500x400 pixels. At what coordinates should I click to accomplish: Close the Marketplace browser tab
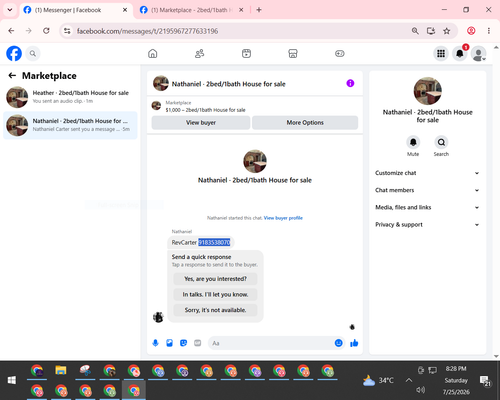pyautogui.click(x=241, y=10)
